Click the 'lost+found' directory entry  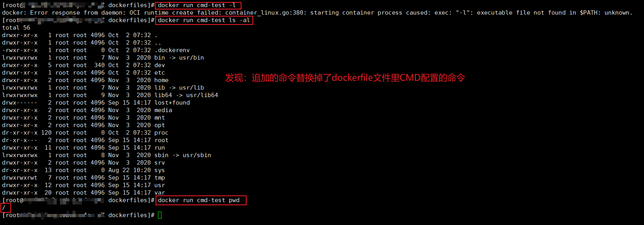pyautogui.click(x=172, y=103)
